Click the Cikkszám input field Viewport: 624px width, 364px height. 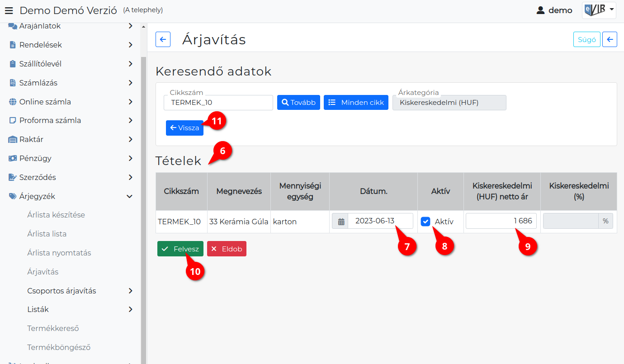218,103
